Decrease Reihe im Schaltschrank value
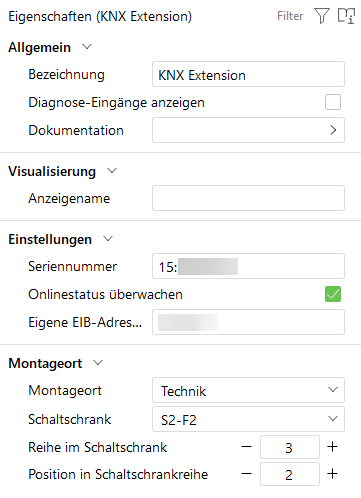This screenshot has width=361, height=498. coord(247,447)
